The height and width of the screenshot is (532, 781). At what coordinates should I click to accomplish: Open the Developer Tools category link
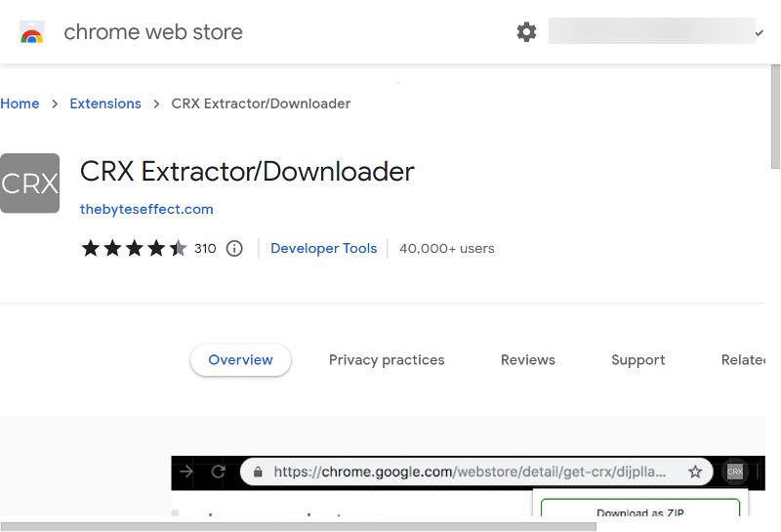coord(323,249)
